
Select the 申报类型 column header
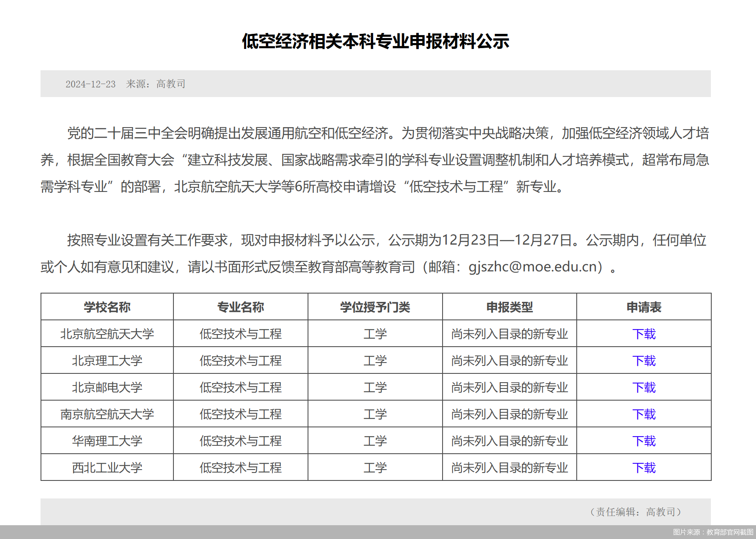tap(509, 307)
